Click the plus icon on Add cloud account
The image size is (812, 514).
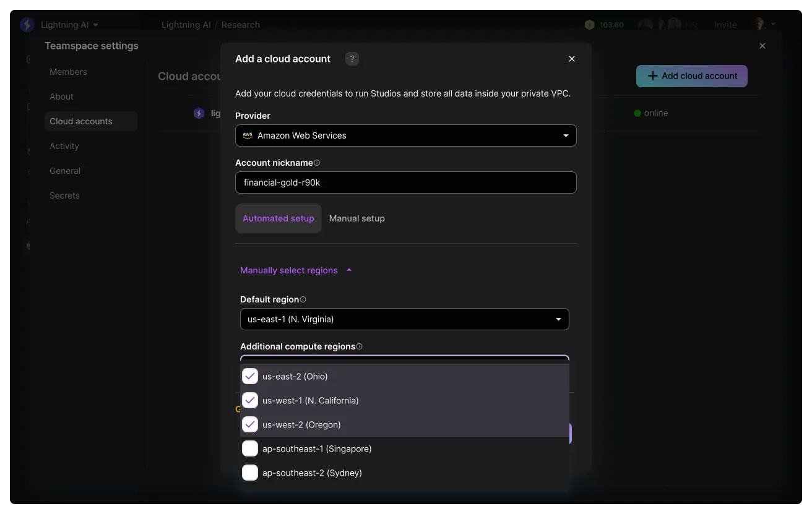click(x=652, y=76)
